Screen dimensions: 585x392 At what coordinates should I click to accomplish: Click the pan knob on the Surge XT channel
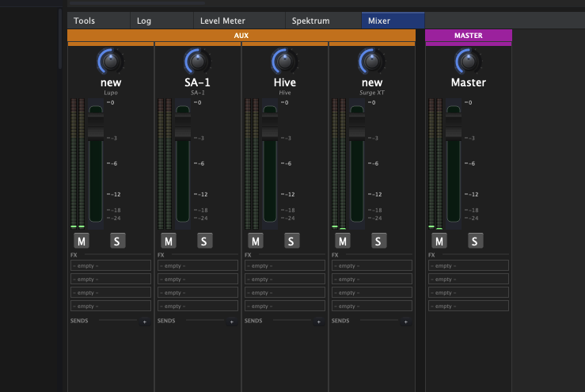click(x=371, y=61)
